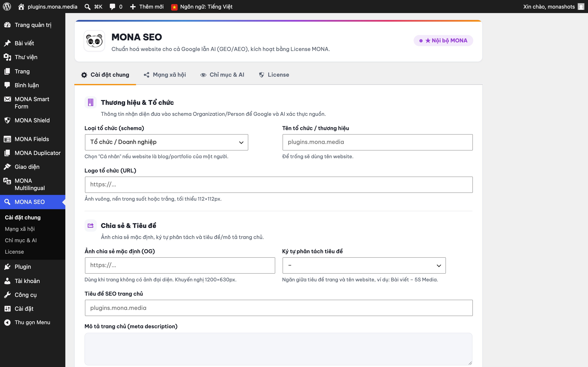Image resolution: width=588 pixels, height=367 pixels.
Task: Open the Ngôn ngữ: Tiếng Việt language menu
Action: pyautogui.click(x=202, y=7)
